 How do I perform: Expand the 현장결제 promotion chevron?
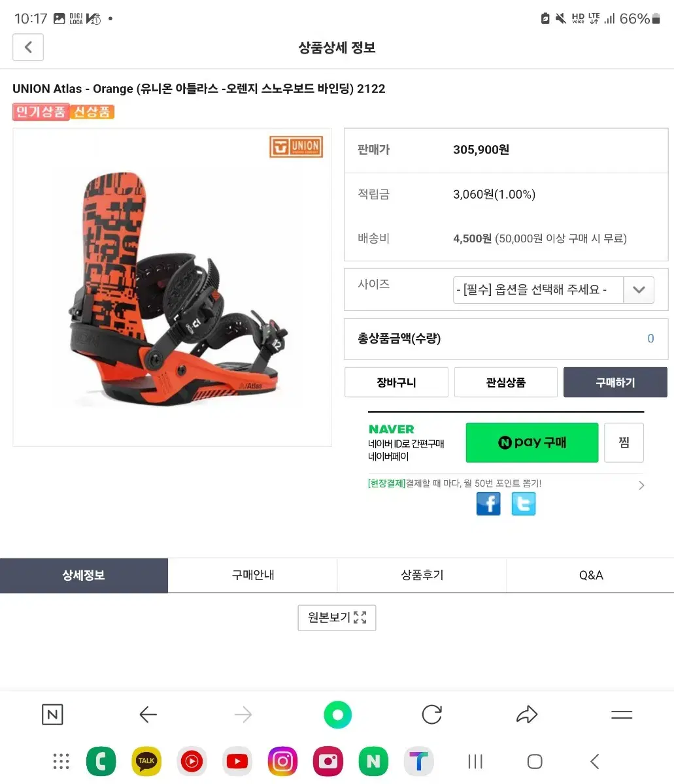click(641, 485)
